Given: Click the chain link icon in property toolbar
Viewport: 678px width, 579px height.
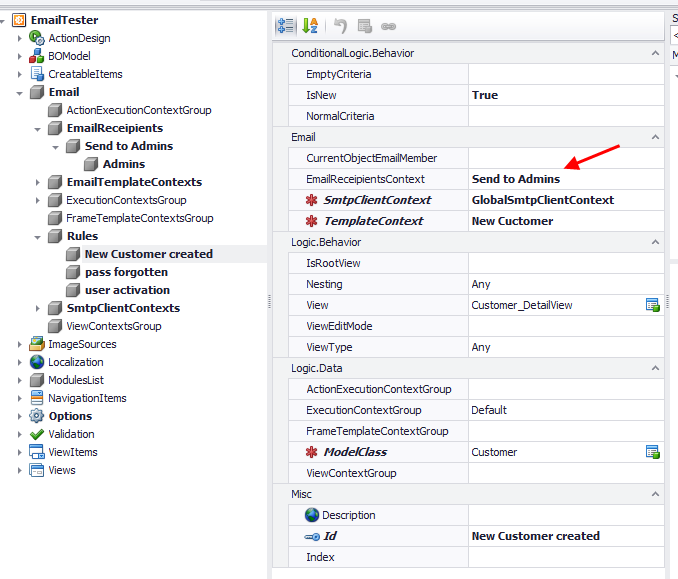Looking at the screenshot, I should pos(388,26).
